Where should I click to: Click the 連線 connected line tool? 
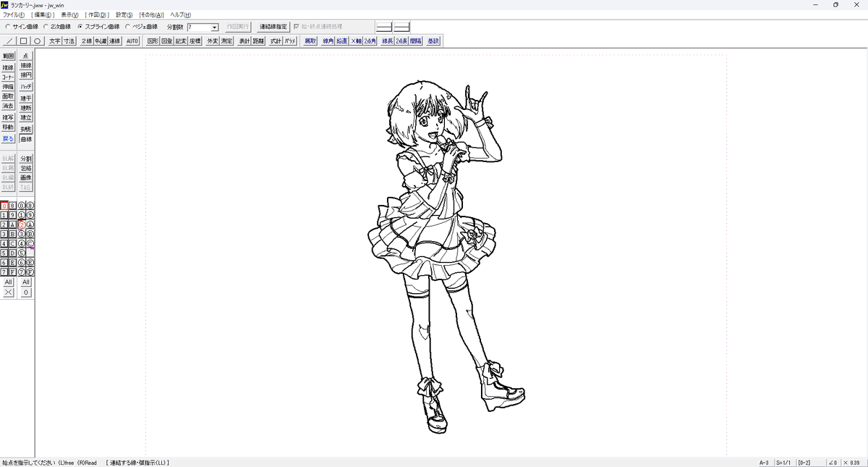pyautogui.click(x=114, y=41)
